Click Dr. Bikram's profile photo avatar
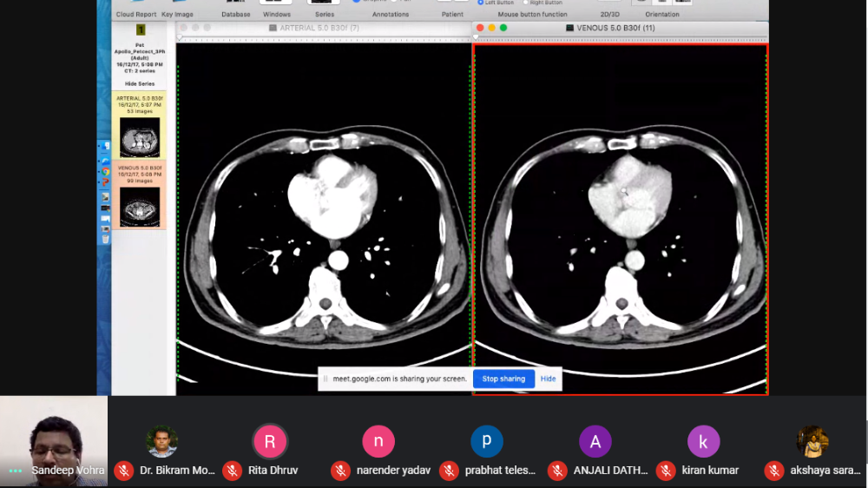The width and height of the screenshot is (868, 488). tap(161, 441)
